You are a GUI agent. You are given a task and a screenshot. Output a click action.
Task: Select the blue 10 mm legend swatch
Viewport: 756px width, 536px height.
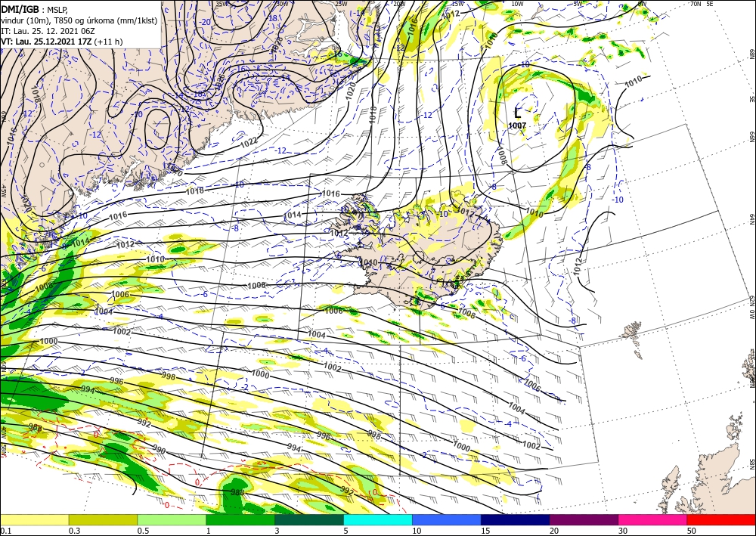pos(447,519)
